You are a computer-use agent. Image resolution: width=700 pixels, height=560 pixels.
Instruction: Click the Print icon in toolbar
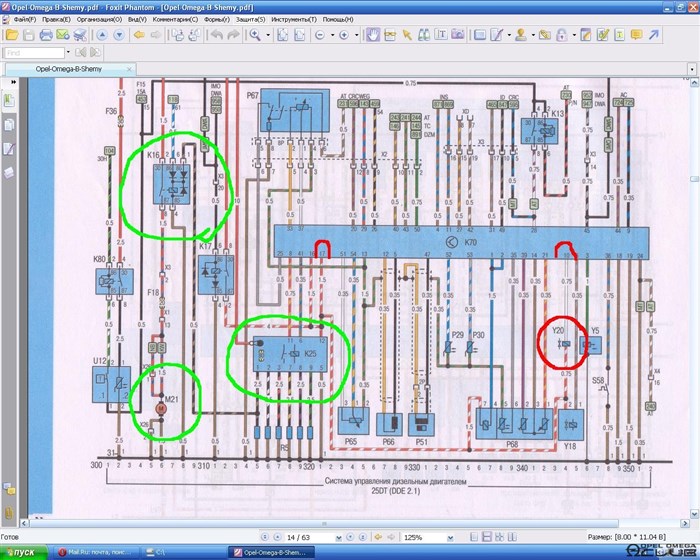tap(45, 34)
